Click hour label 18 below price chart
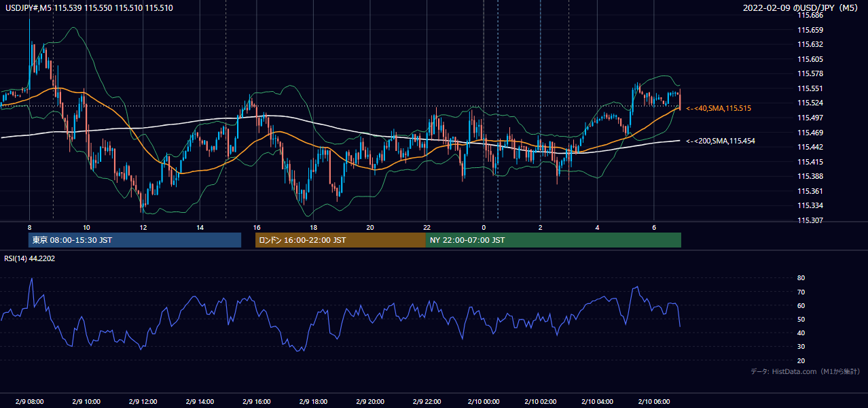This screenshot has height=408, width=868. [x=313, y=227]
